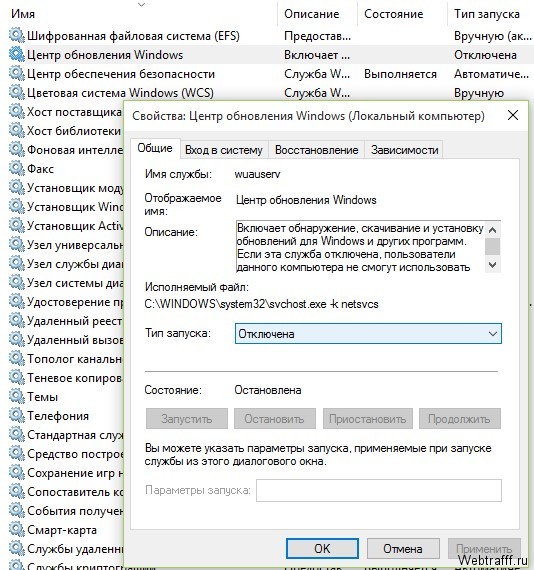This screenshot has width=534, height=570.
Task: Click gear icon of Установщик Activ service
Action: 16,225
